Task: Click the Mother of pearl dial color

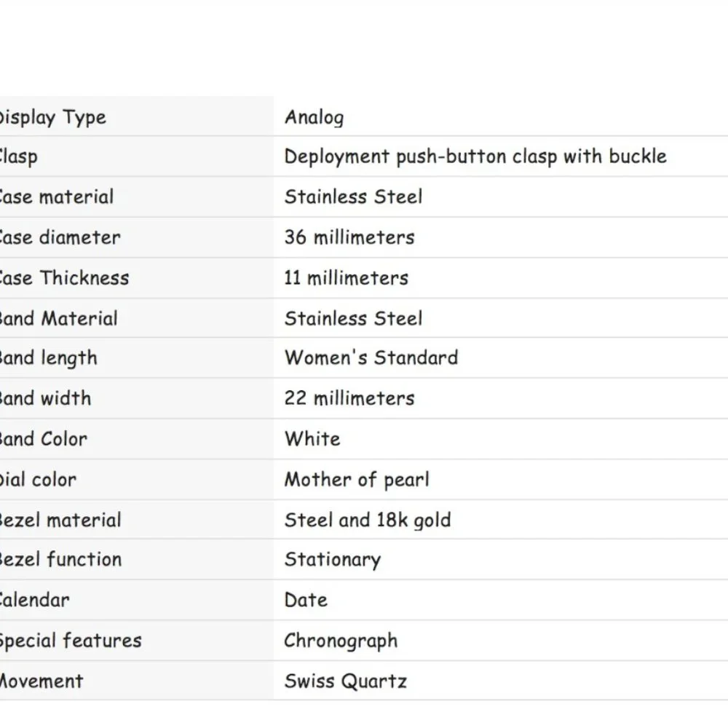Action: pyautogui.click(x=357, y=480)
